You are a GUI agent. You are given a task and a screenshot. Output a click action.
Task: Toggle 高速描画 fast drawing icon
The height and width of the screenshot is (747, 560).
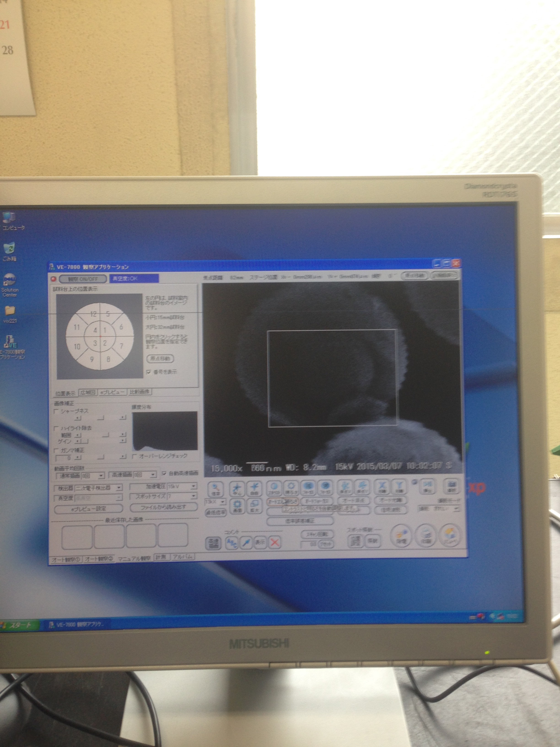[x=213, y=543]
